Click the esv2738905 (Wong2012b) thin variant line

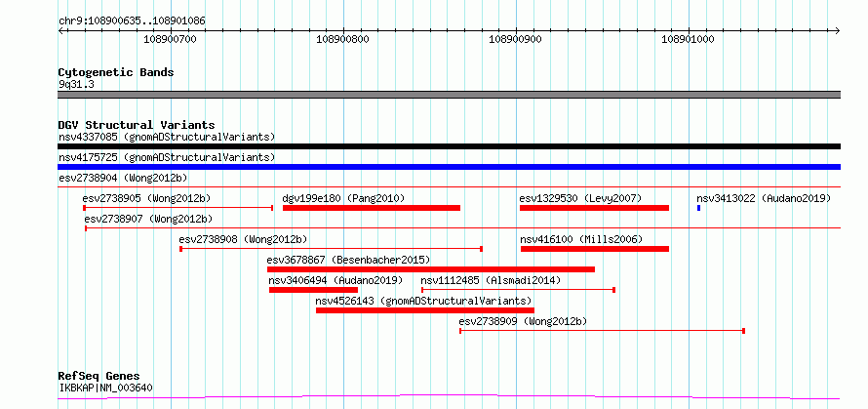tap(178, 208)
